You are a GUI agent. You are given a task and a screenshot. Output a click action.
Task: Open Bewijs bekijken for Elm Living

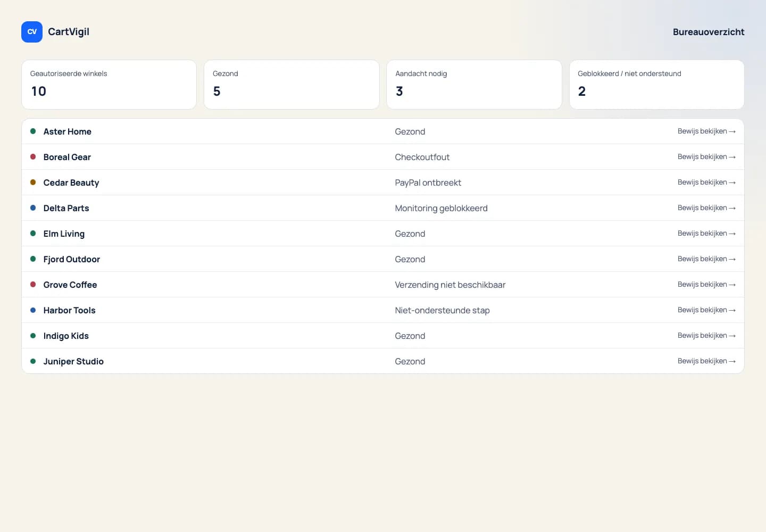point(706,234)
